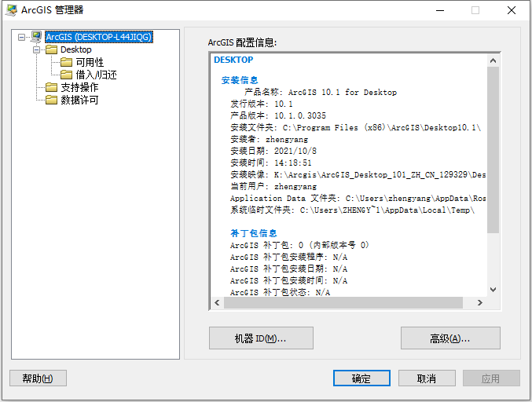532x402 pixels.
Task: Select the 支持操作 tree item
Action: (79, 87)
